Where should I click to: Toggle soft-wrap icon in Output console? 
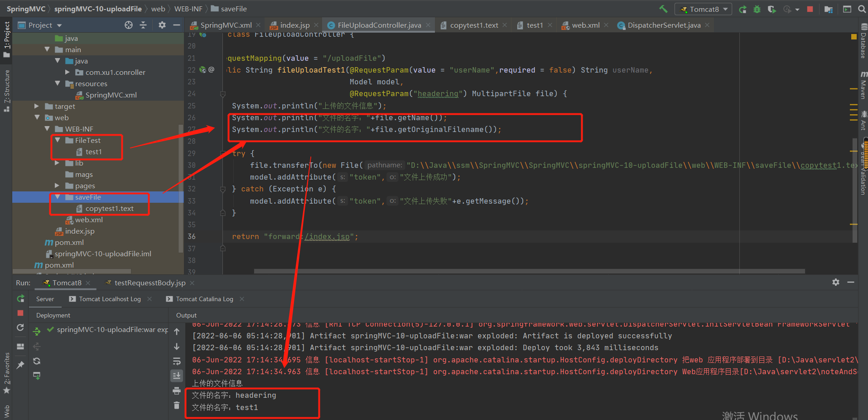[177, 361]
